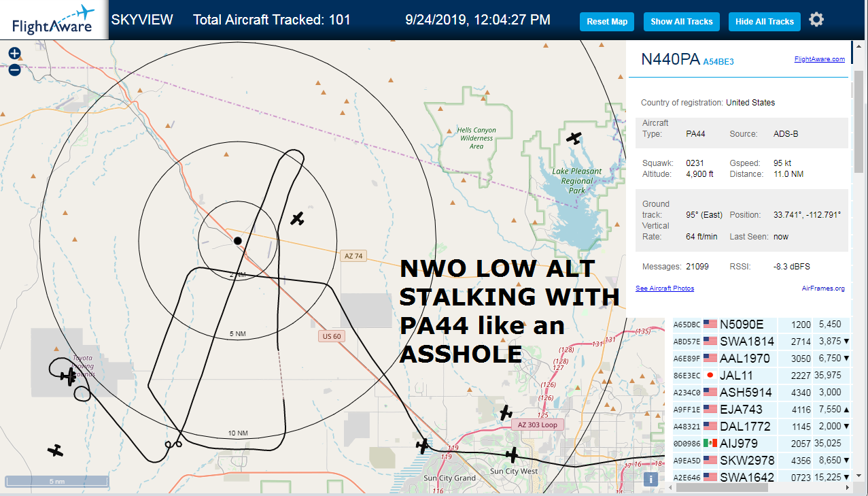Select the aircraft icon over Lake Pleasant park
The width and height of the screenshot is (868, 496).
574,138
